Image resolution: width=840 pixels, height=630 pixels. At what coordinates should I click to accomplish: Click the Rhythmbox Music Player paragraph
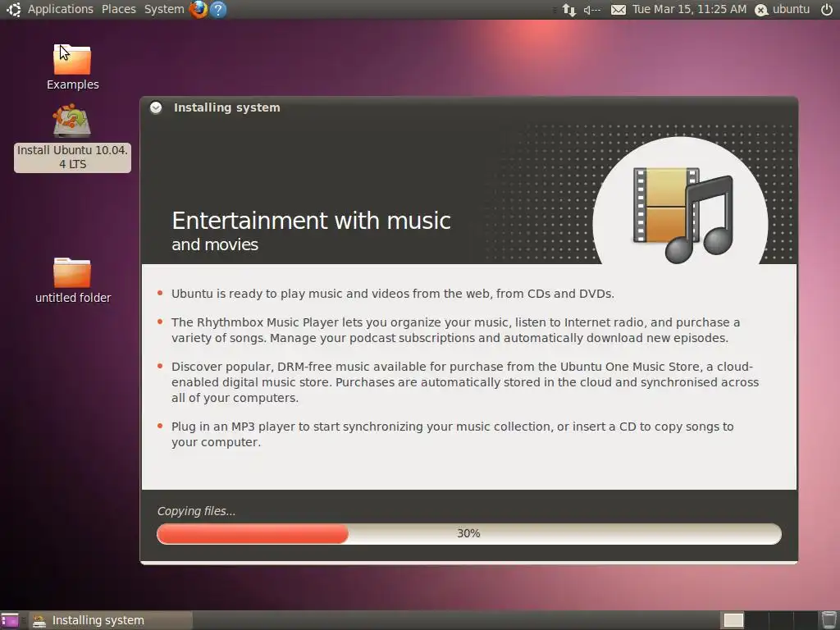click(x=455, y=330)
